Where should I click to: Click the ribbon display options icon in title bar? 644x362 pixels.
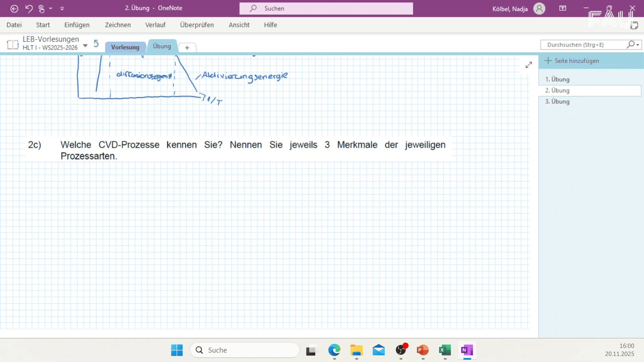pos(562,8)
